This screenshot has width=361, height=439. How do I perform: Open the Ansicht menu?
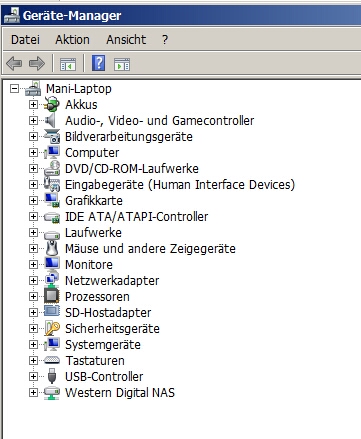click(126, 40)
